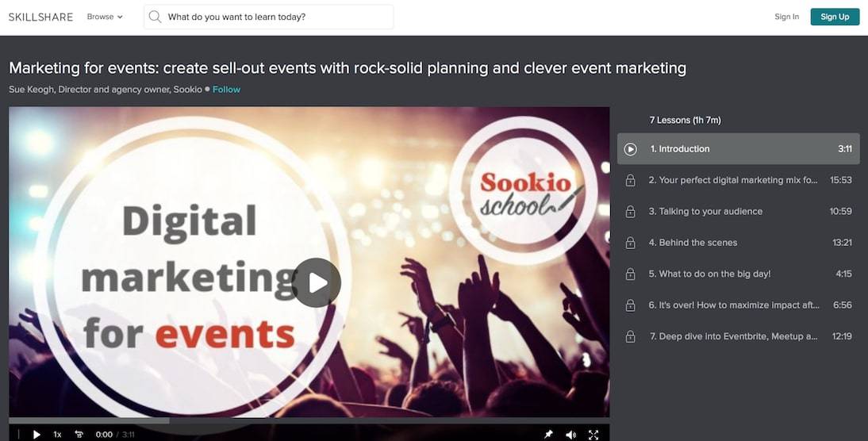Click lock icon for lesson 2
868x441 pixels.
point(630,180)
